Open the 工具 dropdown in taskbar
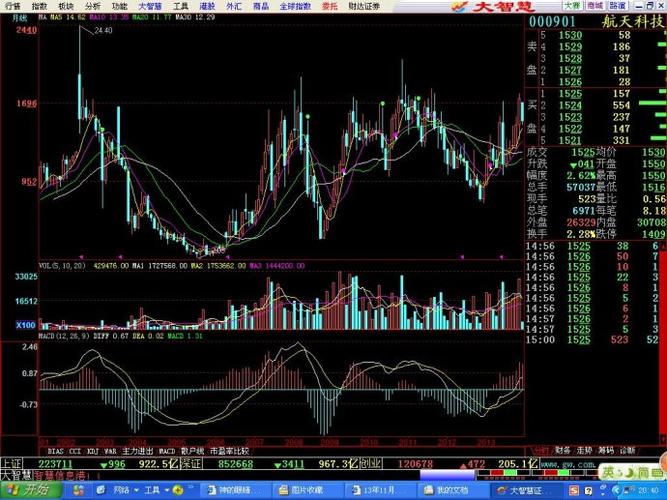Screen dimensions: 667x500 tap(156, 490)
